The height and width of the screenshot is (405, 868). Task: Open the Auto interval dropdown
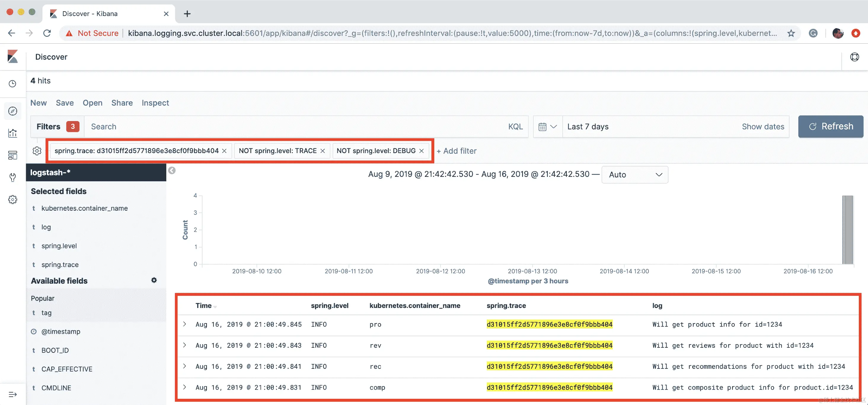pyautogui.click(x=634, y=175)
